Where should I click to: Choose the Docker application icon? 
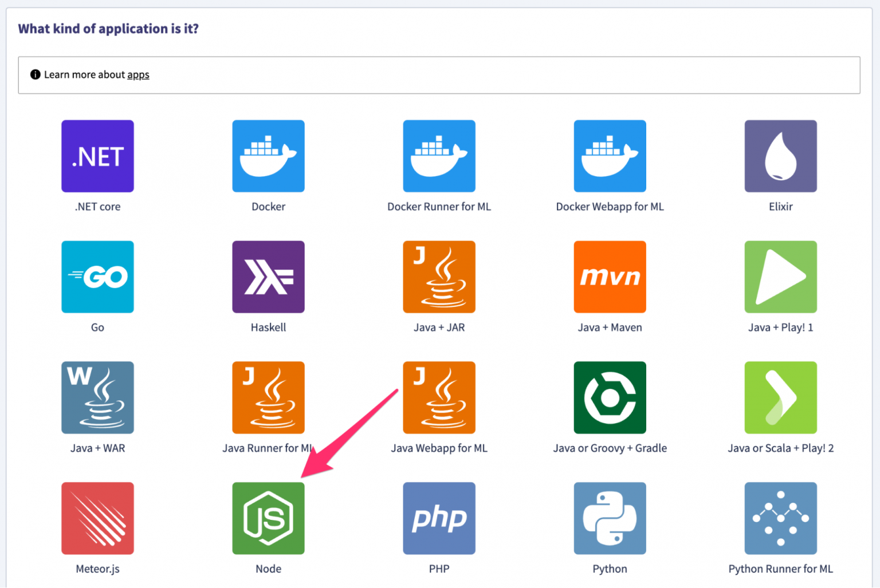click(268, 156)
